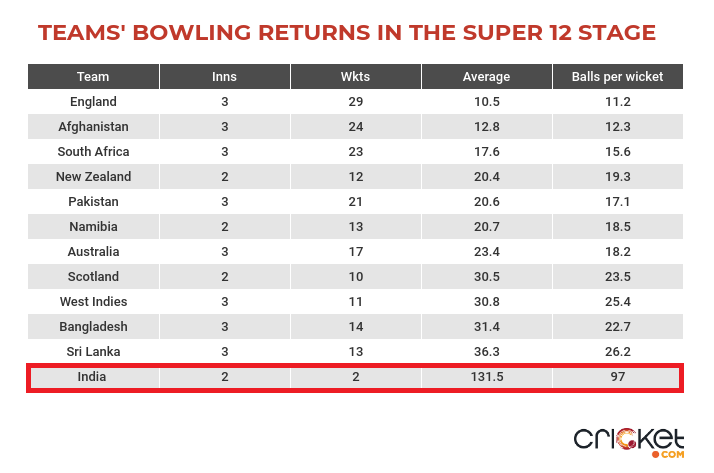The width and height of the screenshot is (714, 473).
Task: Click the red chart title text
Action: point(347,33)
